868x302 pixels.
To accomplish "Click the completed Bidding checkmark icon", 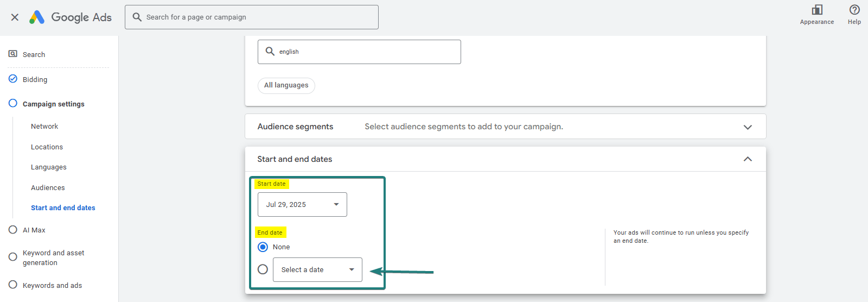I will tap(13, 79).
